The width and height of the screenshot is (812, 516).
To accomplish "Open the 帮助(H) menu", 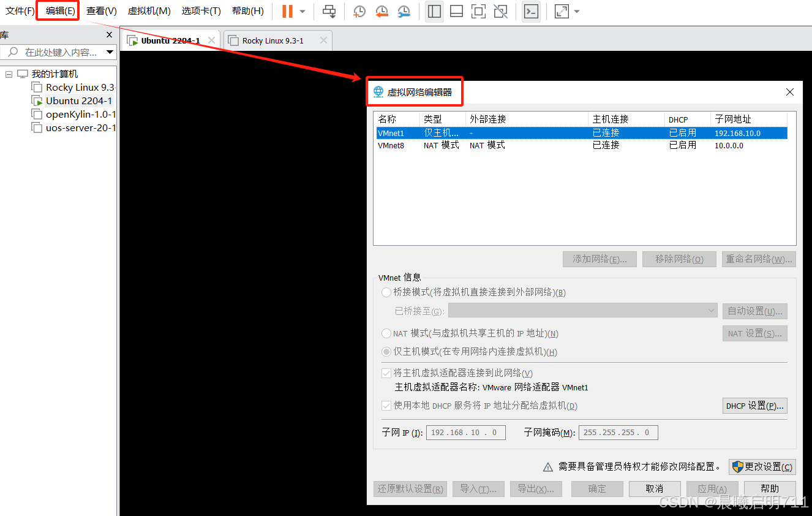I will (247, 11).
